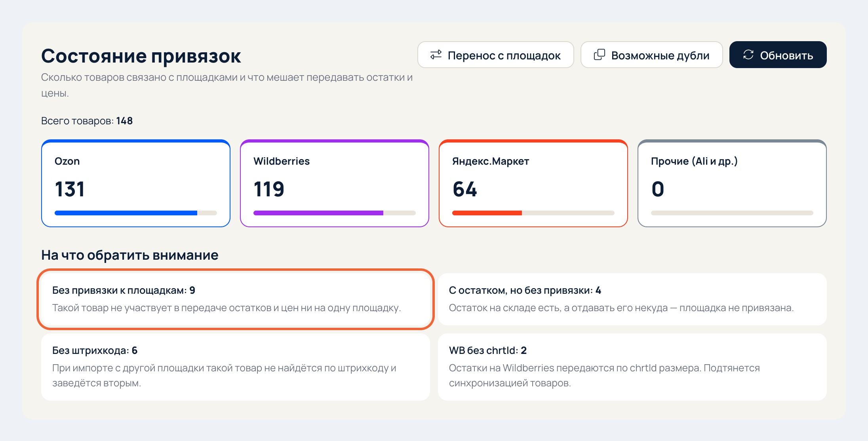This screenshot has width=868, height=441.
Task: Click the red Яндекс.Маркет progress bar
Action: click(533, 213)
